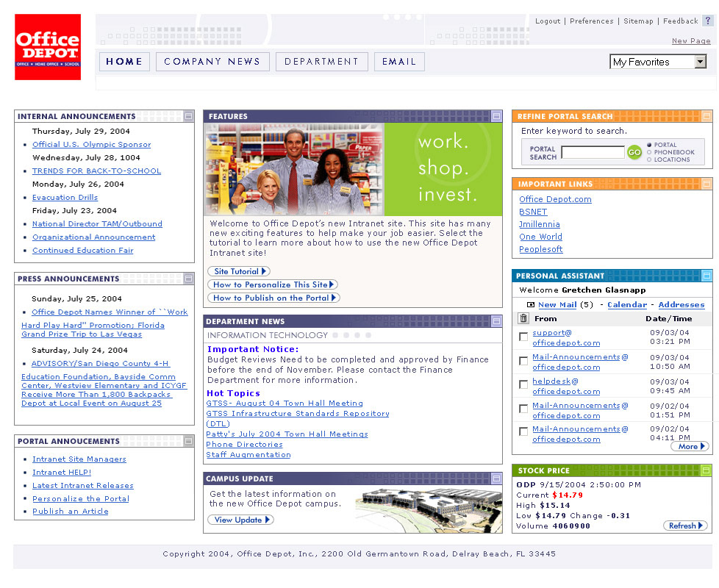Click the New Mail envelope icon
The height and width of the screenshot is (588, 719).
pyautogui.click(x=531, y=305)
